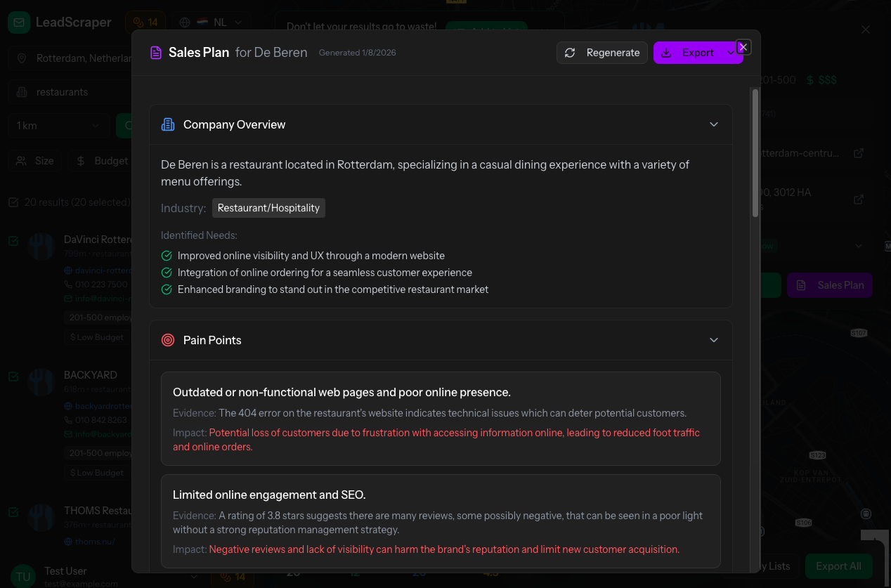Close the Sales Plan modal with X
The image size is (891, 588).
point(743,47)
